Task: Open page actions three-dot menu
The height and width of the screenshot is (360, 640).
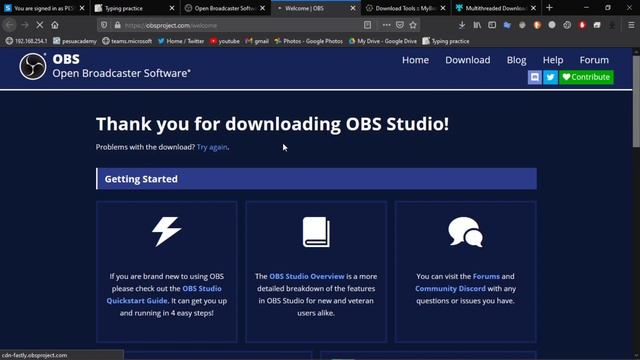Action: pyautogui.click(x=386, y=25)
